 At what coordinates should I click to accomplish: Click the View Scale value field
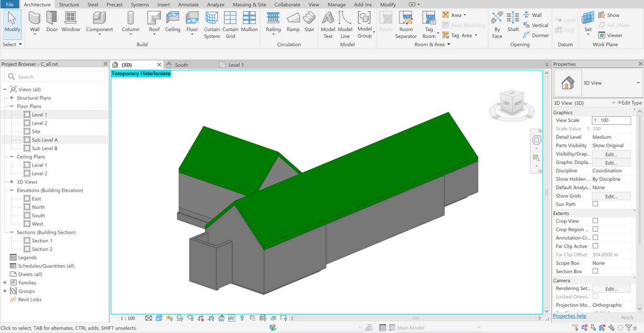pyautogui.click(x=611, y=120)
